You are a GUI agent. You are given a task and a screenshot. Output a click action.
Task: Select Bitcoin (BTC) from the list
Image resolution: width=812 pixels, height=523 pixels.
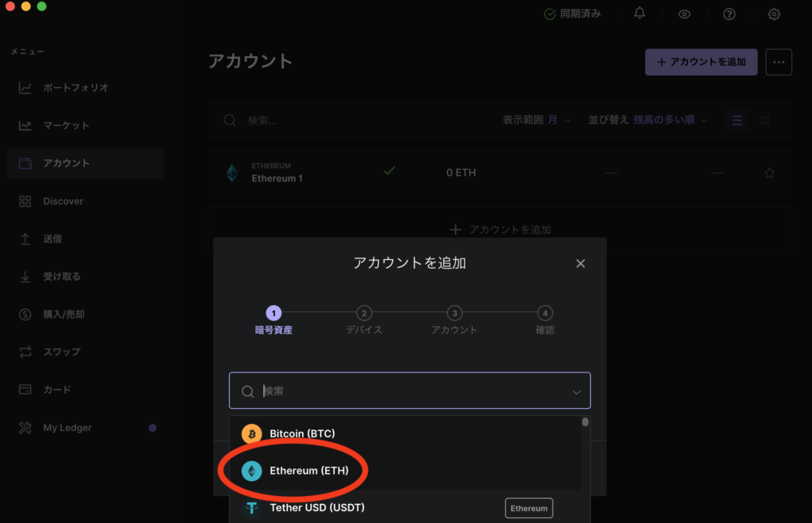[x=405, y=433]
